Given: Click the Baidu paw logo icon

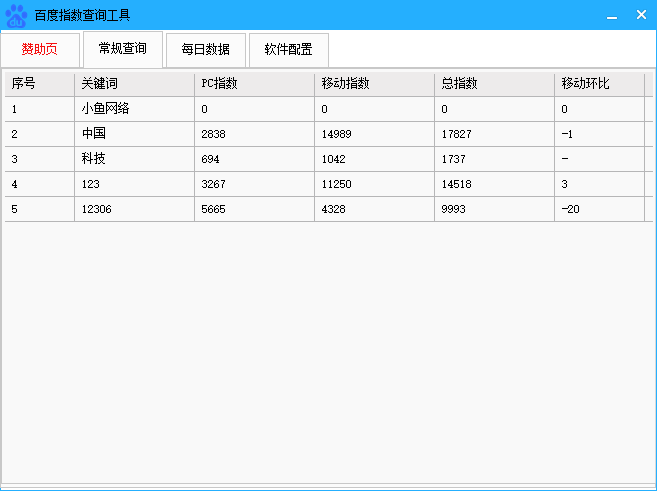Looking at the screenshot, I should (x=16, y=16).
